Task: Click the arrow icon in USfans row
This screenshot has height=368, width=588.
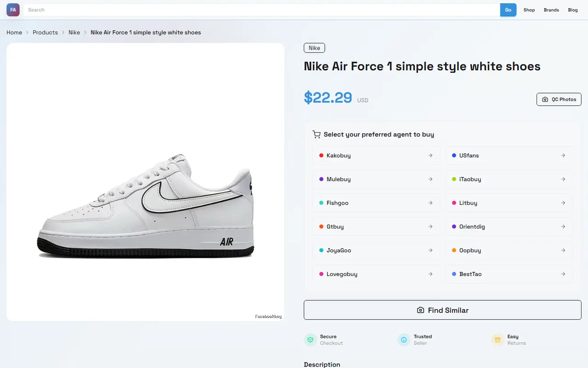Action: [563, 155]
